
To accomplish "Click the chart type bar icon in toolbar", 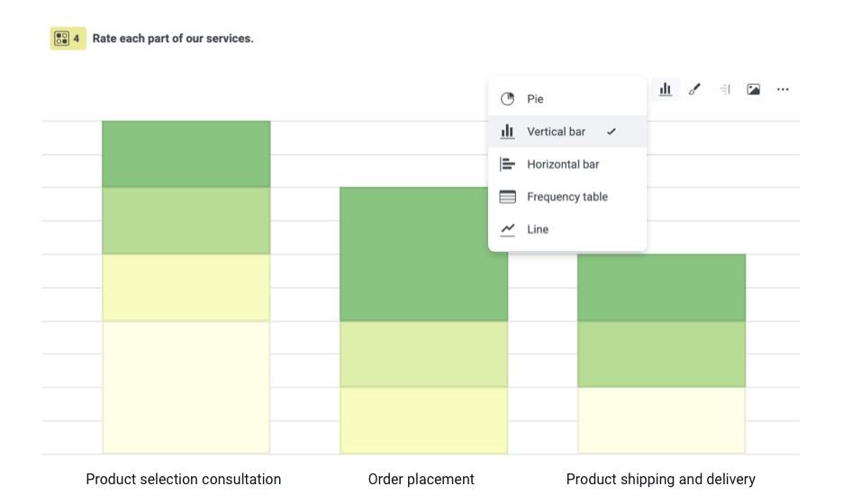I will tap(666, 89).
